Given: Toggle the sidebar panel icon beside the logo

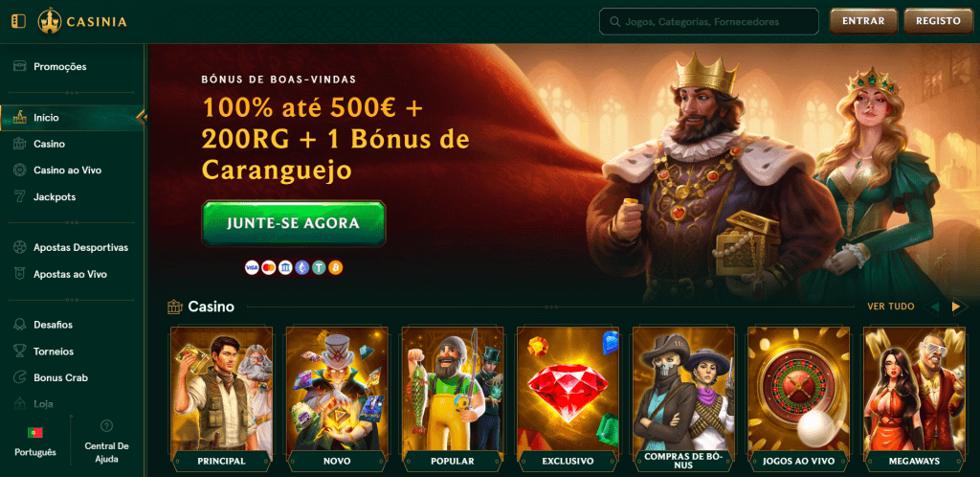Looking at the screenshot, I should coord(19,21).
